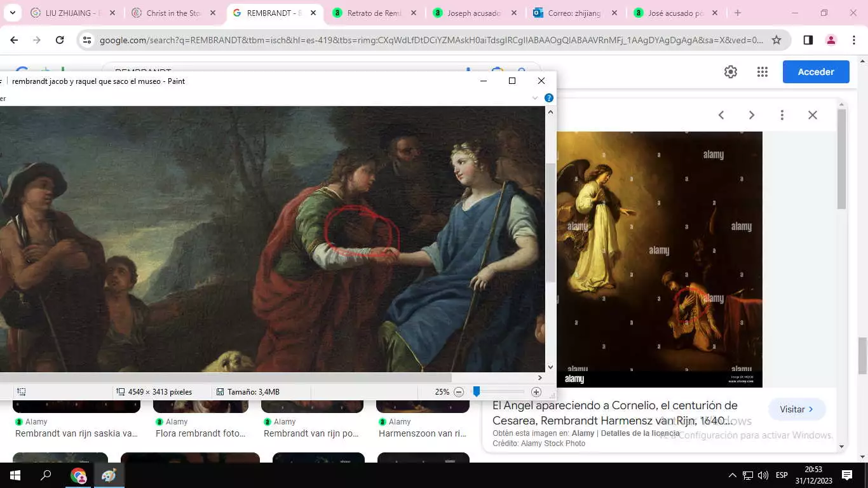Click the blue Acceder button
Screen dimensions: 868x488
coord(816,72)
